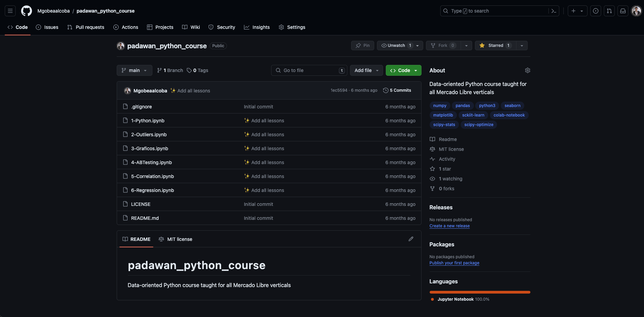Open the Actions tab
The height and width of the screenshot is (317, 644).
(126, 27)
